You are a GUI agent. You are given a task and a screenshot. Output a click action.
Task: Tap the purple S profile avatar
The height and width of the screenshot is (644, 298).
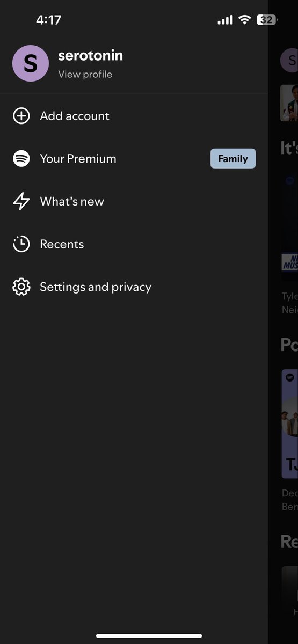31,63
